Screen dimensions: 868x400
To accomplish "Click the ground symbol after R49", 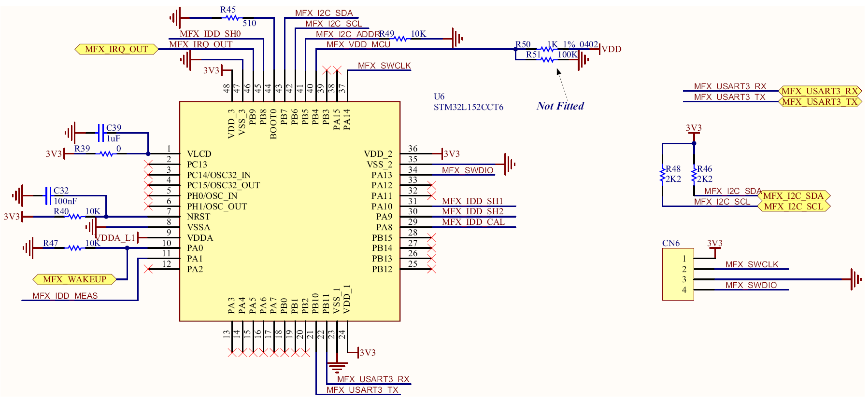I will 457,39.
